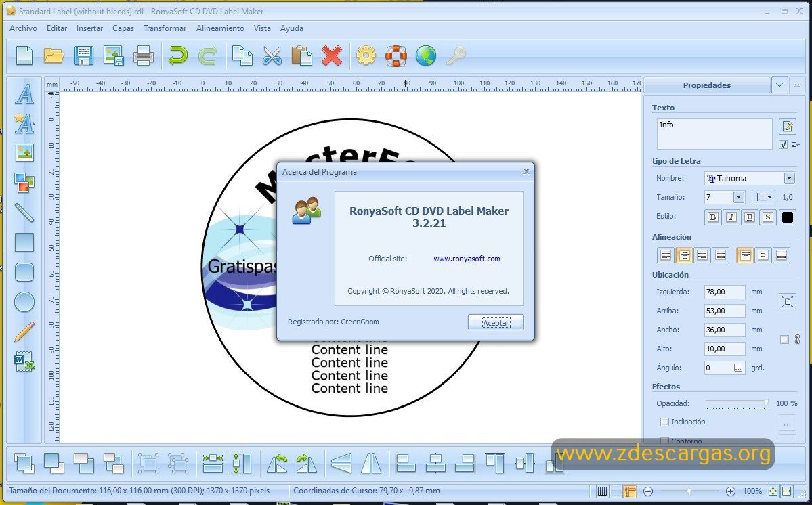Image resolution: width=812 pixels, height=505 pixels.
Task: Flip horizontally using the mirrored triangles icon
Action: (371, 462)
